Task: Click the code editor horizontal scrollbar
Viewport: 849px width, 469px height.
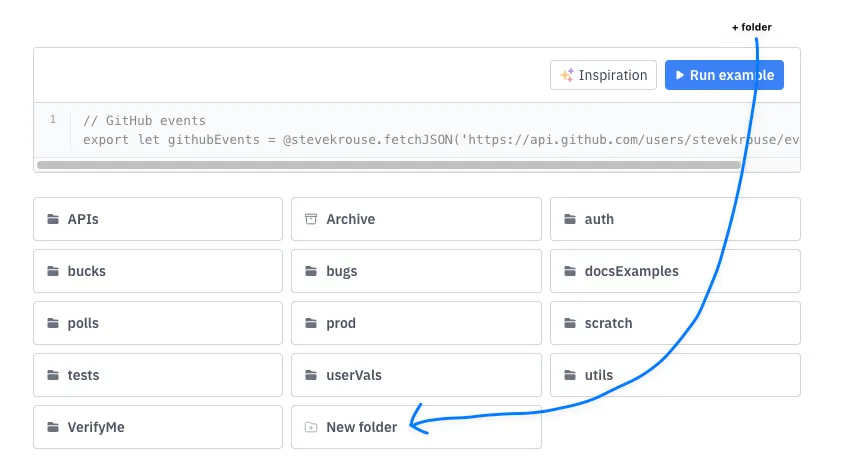Action: (x=388, y=164)
